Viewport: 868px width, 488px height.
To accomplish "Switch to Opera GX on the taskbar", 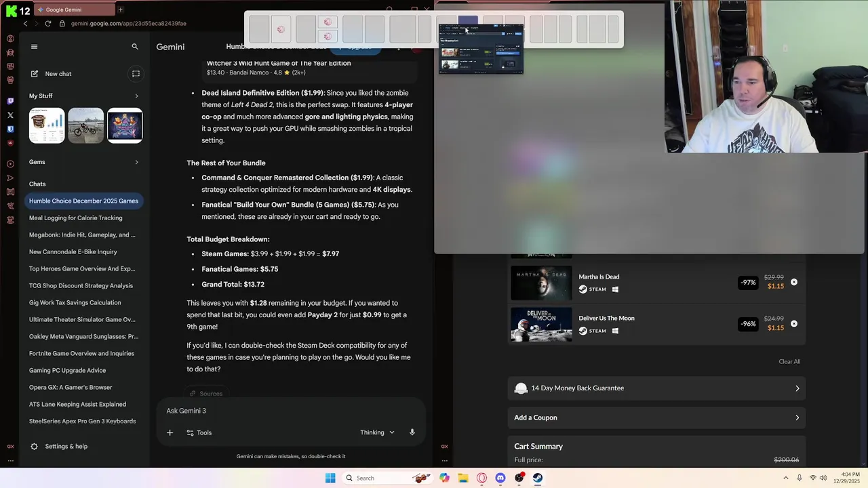I will [x=482, y=478].
